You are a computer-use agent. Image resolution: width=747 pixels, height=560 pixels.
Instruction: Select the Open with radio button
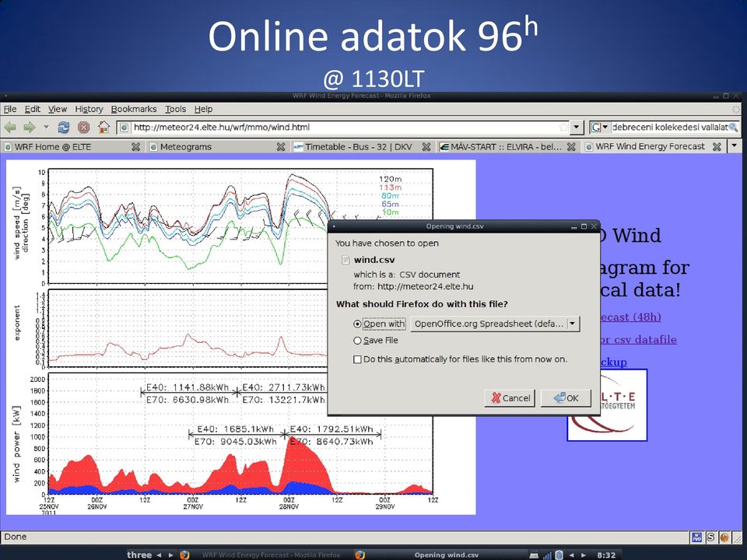pos(357,324)
